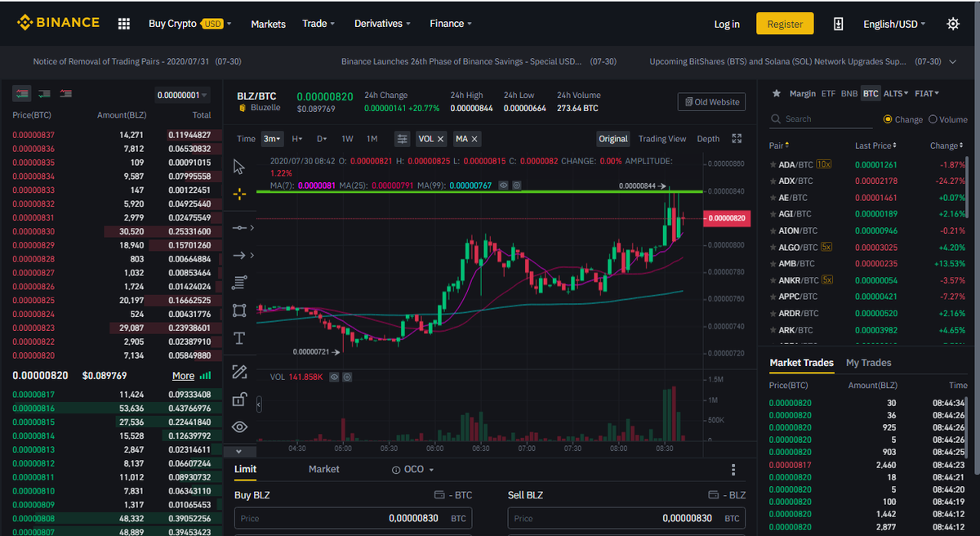Switch to the Trading View tab

(x=662, y=139)
